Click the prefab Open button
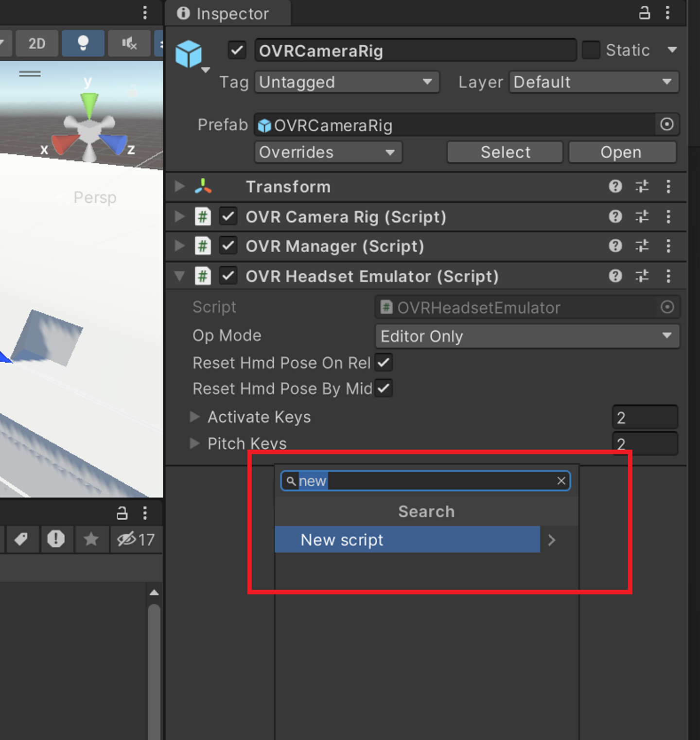The height and width of the screenshot is (740, 700). click(621, 152)
